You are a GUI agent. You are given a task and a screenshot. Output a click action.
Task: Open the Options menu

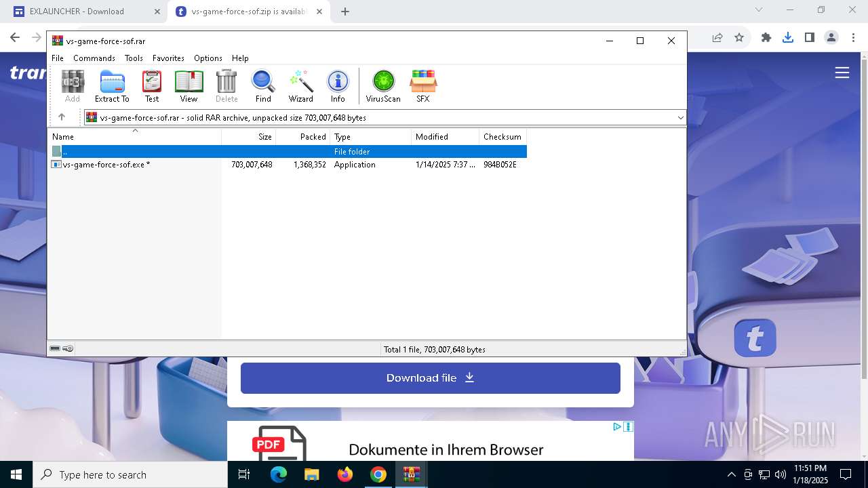[208, 58]
